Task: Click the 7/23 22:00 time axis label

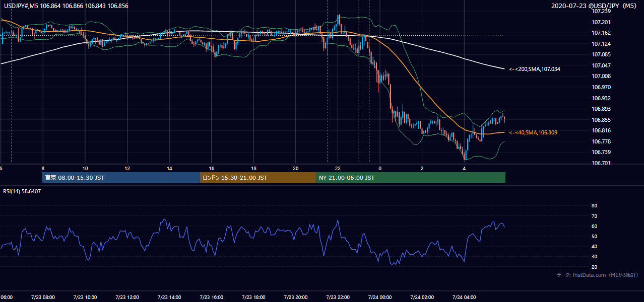Action: click(x=338, y=297)
